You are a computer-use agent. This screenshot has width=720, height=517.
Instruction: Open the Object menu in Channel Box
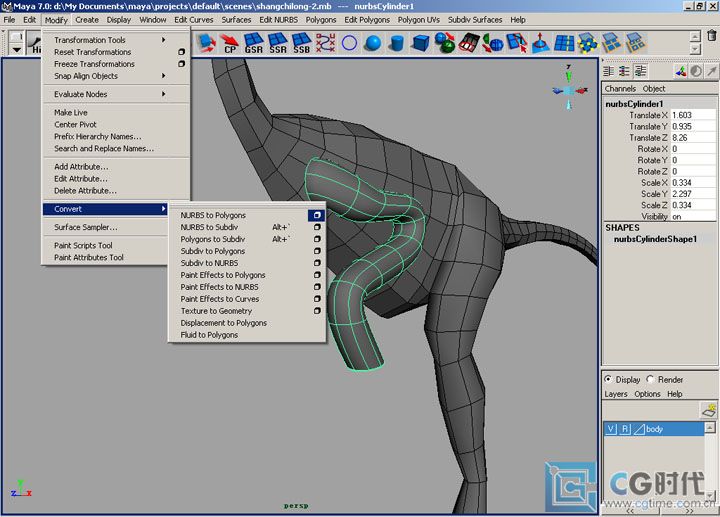(x=654, y=89)
